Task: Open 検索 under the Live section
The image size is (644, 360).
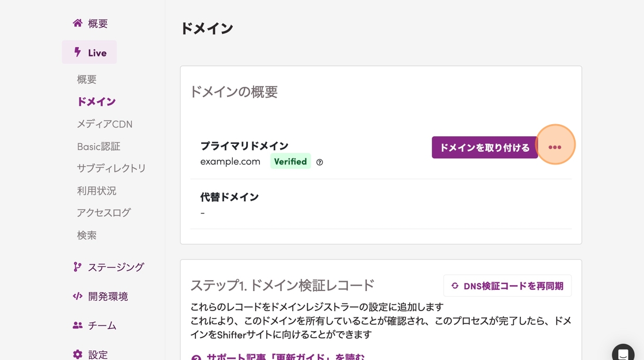Action: (x=87, y=235)
